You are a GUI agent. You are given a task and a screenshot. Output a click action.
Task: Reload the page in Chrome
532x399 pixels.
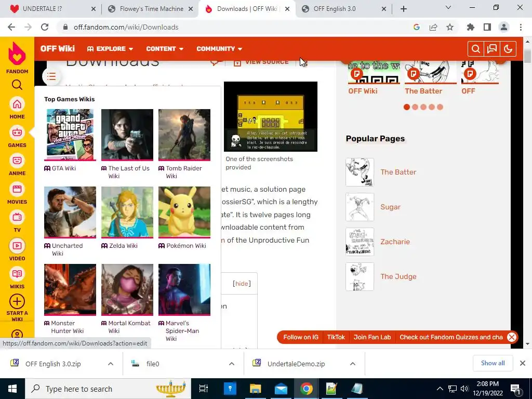point(45,27)
